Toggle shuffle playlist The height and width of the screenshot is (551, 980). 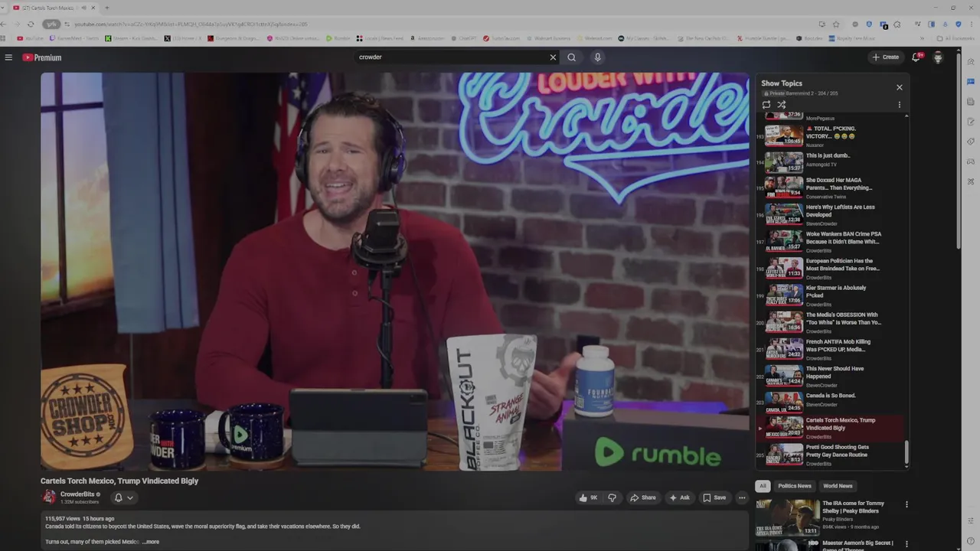[x=782, y=105]
